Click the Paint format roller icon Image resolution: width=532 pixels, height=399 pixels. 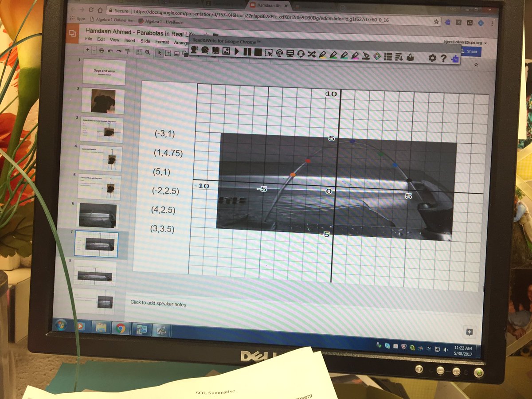[x=127, y=51]
